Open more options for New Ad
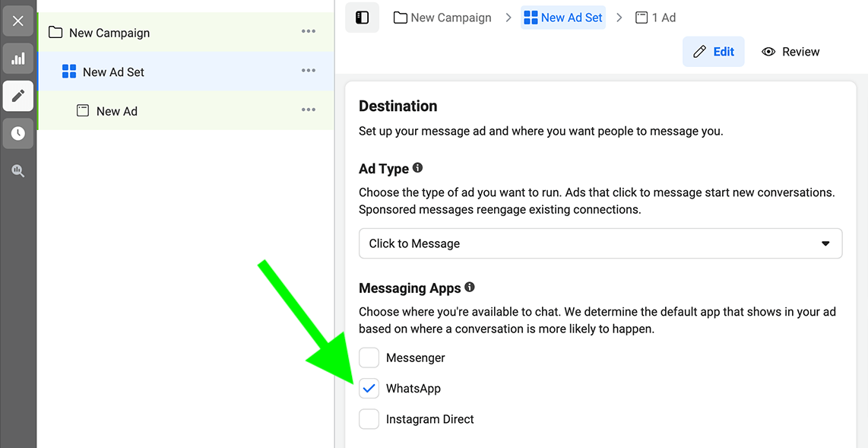This screenshot has width=868, height=448. [x=309, y=110]
